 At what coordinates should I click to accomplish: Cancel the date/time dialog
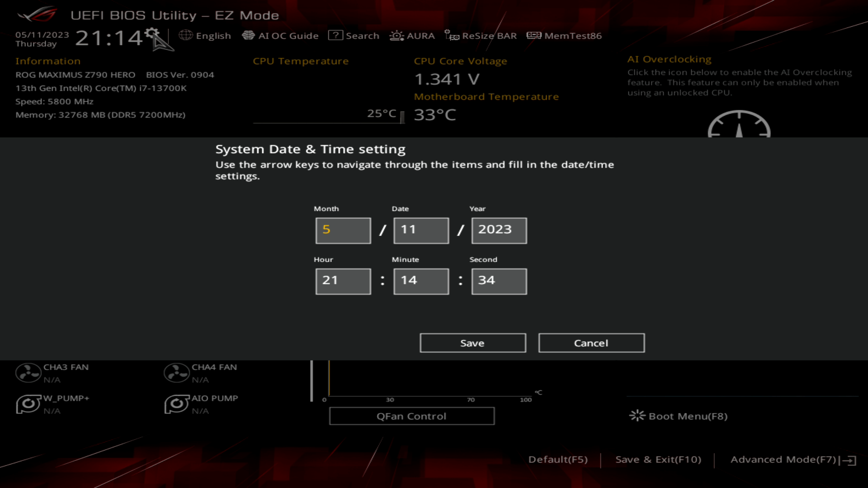tap(591, 343)
